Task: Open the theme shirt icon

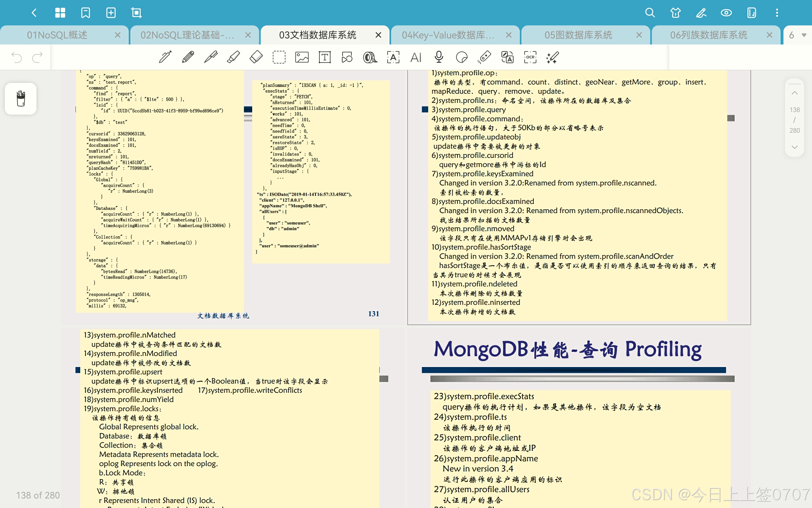Action: (675, 13)
